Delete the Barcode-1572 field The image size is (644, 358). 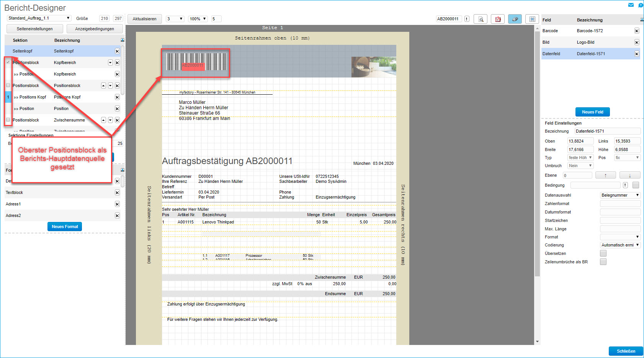(x=637, y=31)
